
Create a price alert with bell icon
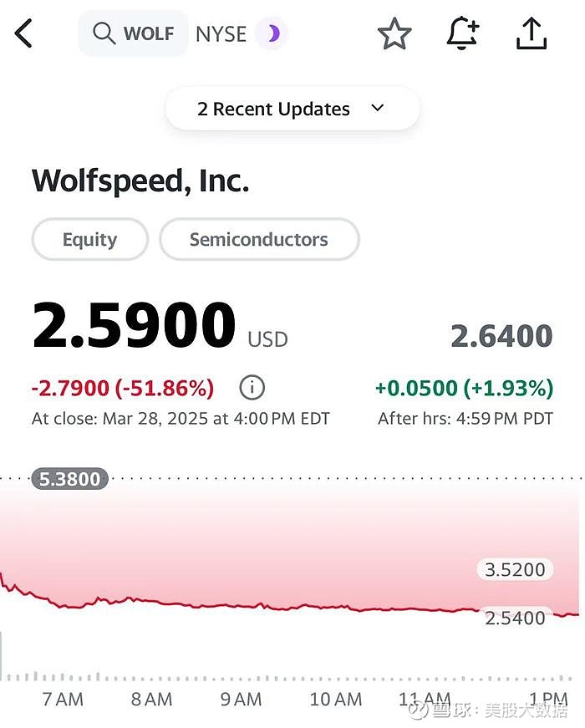click(x=462, y=34)
